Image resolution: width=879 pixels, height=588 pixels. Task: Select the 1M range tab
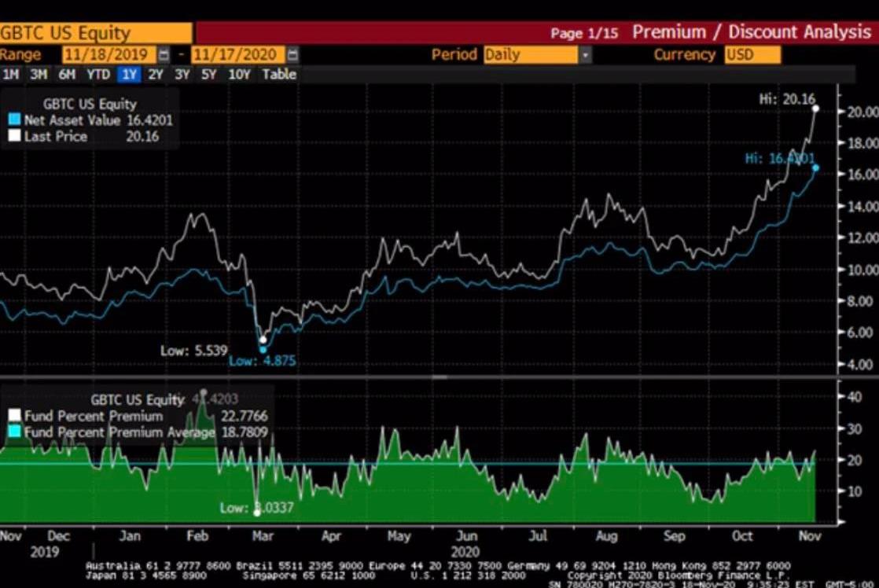point(11,75)
